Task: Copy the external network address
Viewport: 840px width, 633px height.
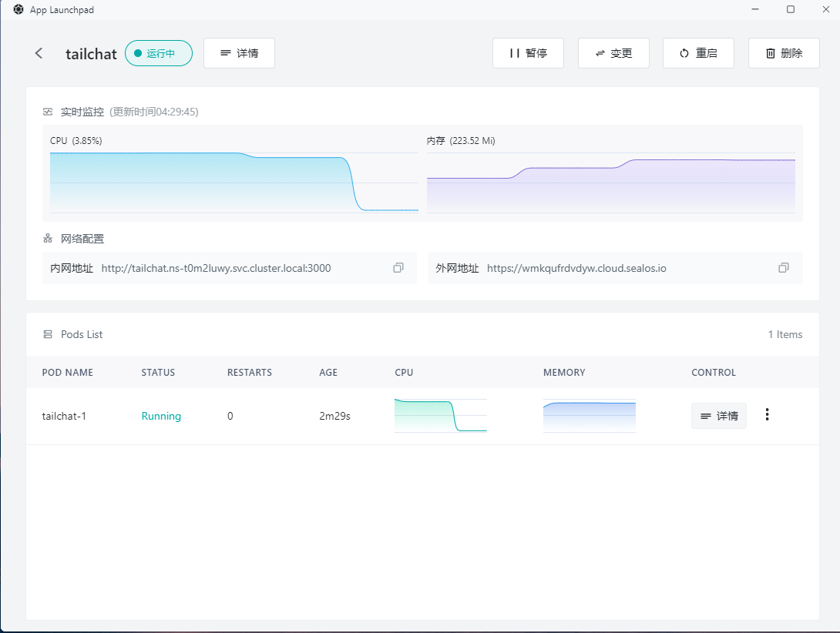Action: [783, 268]
